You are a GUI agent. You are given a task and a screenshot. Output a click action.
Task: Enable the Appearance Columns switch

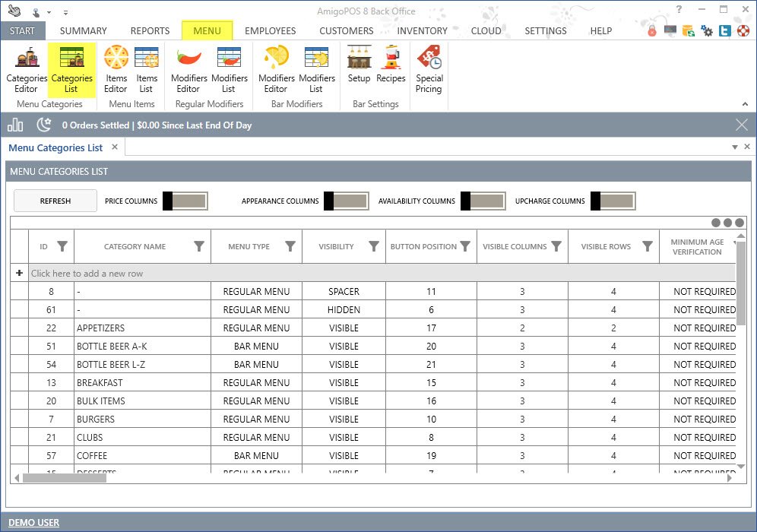(346, 201)
